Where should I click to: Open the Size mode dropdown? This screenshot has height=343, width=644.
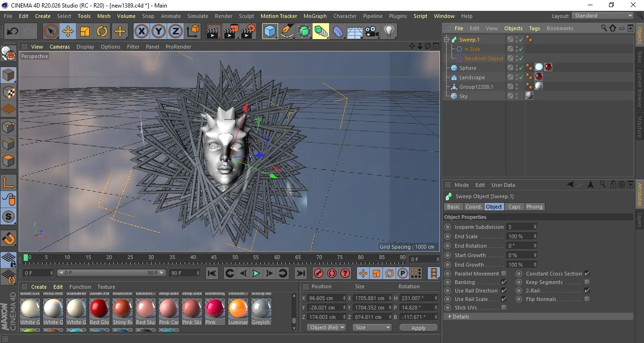372,327
